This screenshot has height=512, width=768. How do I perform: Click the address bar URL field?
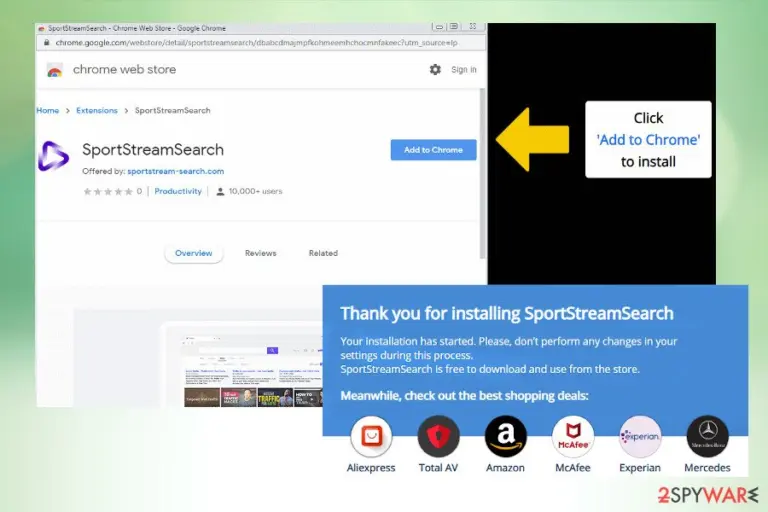(x=257, y=43)
